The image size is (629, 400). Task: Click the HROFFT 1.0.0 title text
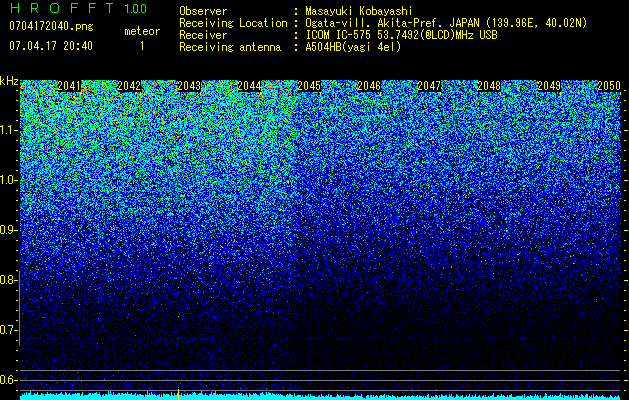coord(78,8)
